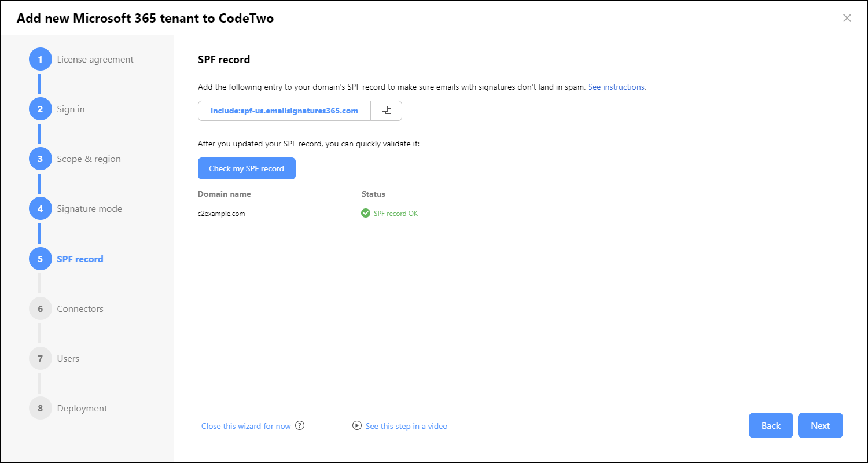This screenshot has width=868, height=463.
Task: Open Connectors step label
Action: pos(80,308)
